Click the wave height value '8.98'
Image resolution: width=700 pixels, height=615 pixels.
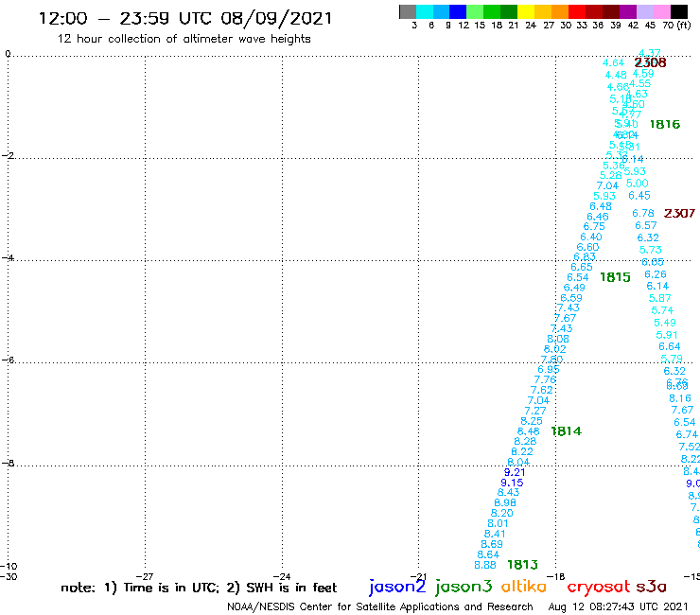point(505,503)
